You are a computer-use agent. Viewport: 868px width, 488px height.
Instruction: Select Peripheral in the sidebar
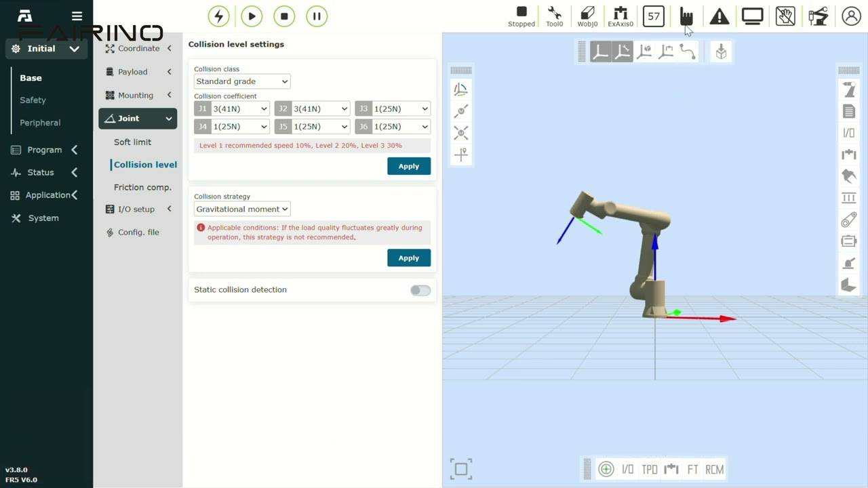point(40,123)
